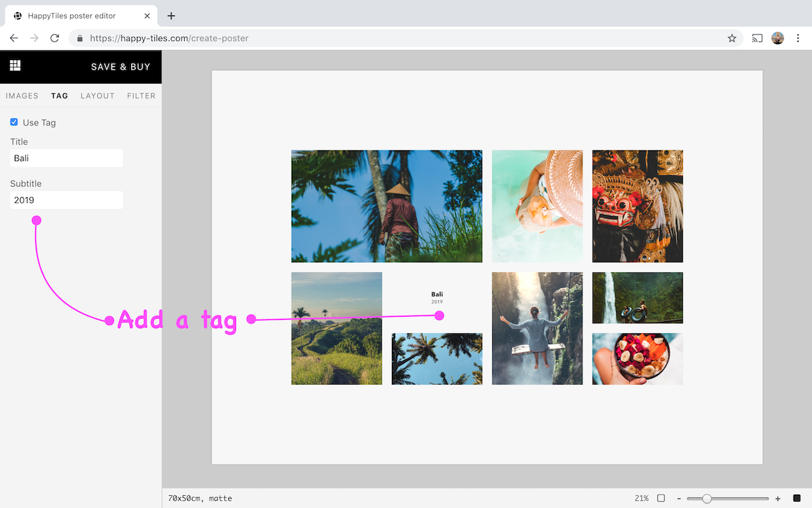This screenshot has width=812, height=508.
Task: Click the fit-to-page outline square icon
Action: 662,498
